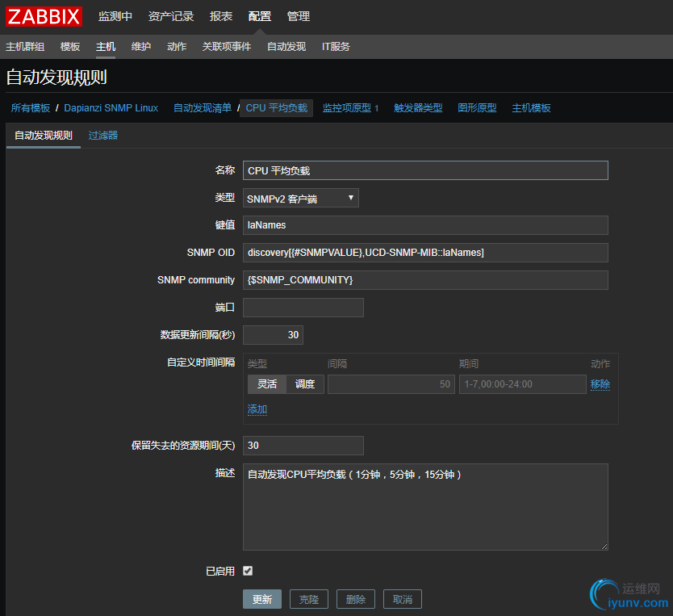
Task: Switch to 自动发现规则 tab
Action: [44, 135]
